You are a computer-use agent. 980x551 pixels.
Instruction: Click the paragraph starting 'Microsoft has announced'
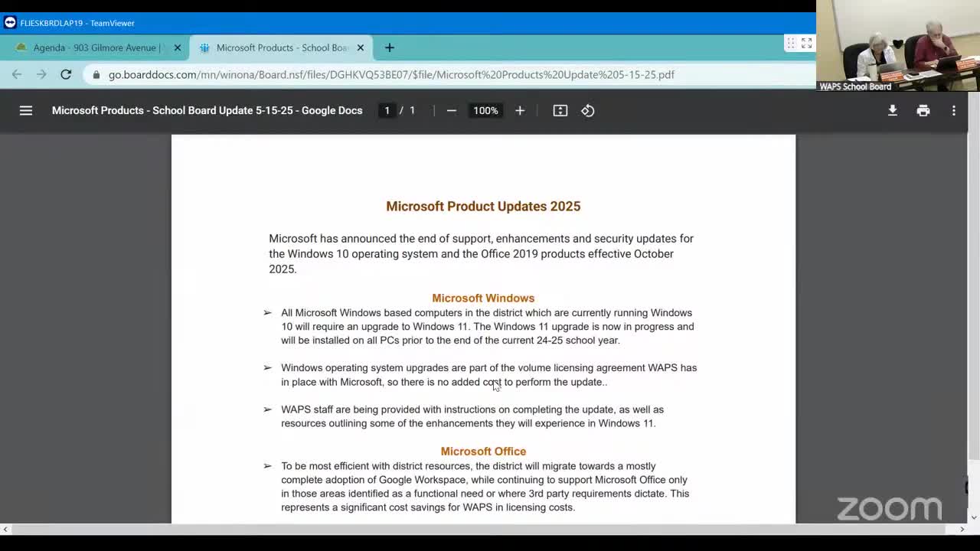(482, 253)
